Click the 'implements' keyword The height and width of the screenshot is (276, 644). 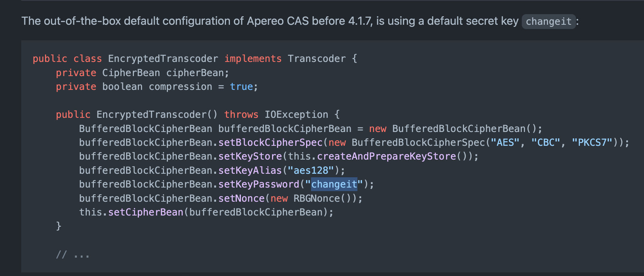pyautogui.click(x=253, y=59)
